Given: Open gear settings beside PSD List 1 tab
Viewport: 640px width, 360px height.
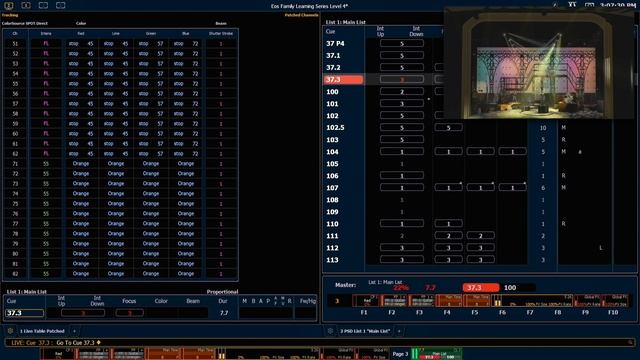Looking at the screenshot, I should click(330, 331).
